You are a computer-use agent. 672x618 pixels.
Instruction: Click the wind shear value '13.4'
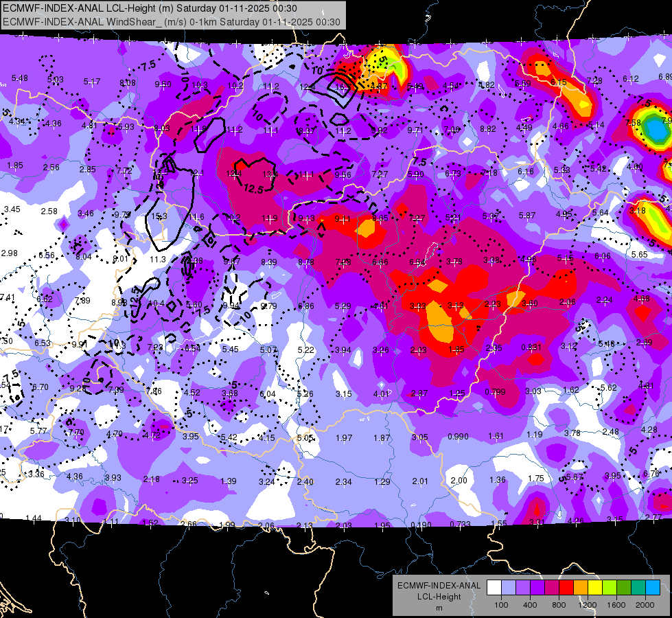270,174
